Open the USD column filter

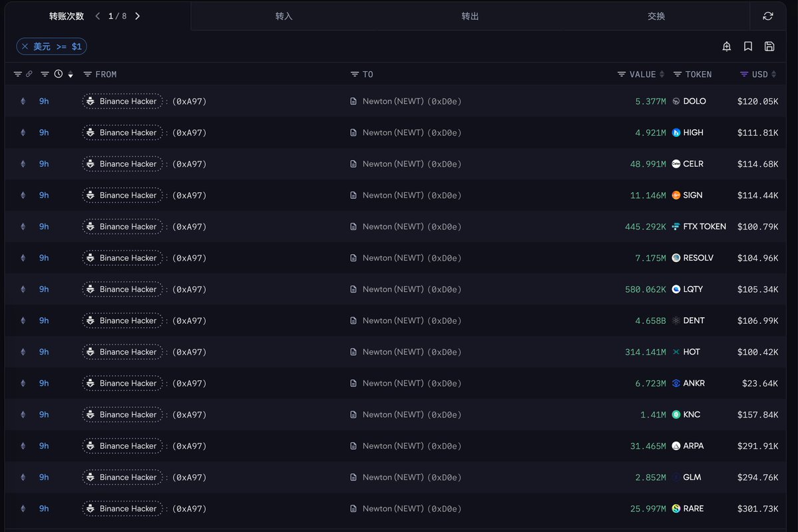click(744, 74)
